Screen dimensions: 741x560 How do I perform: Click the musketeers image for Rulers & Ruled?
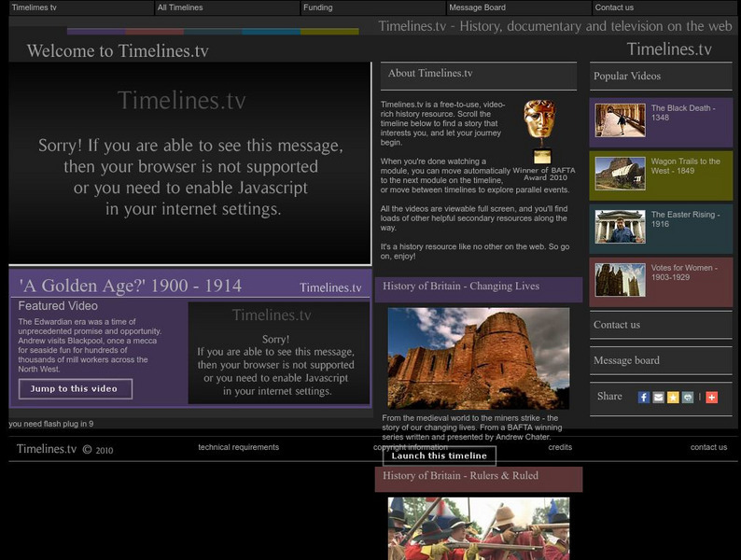click(478, 528)
